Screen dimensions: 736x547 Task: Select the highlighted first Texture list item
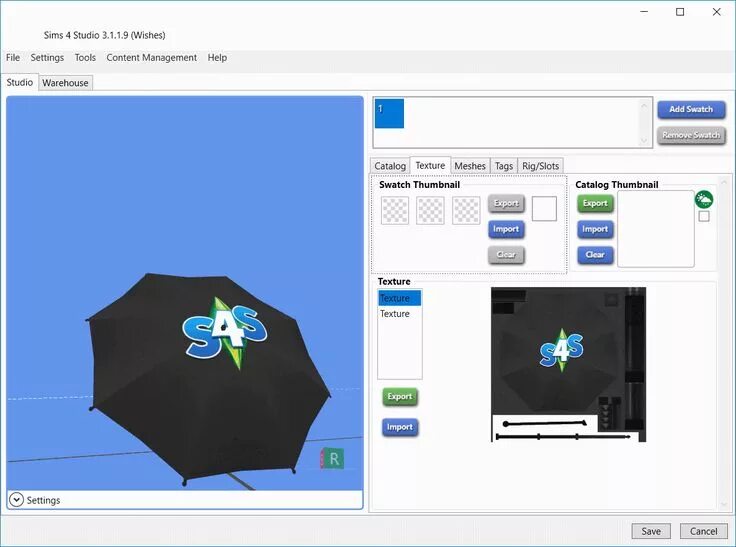[399, 298]
